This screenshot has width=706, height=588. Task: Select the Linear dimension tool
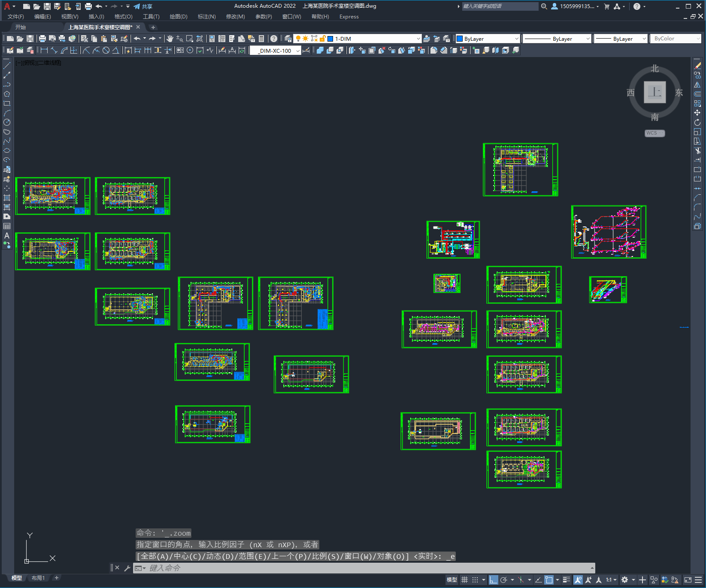(44, 50)
